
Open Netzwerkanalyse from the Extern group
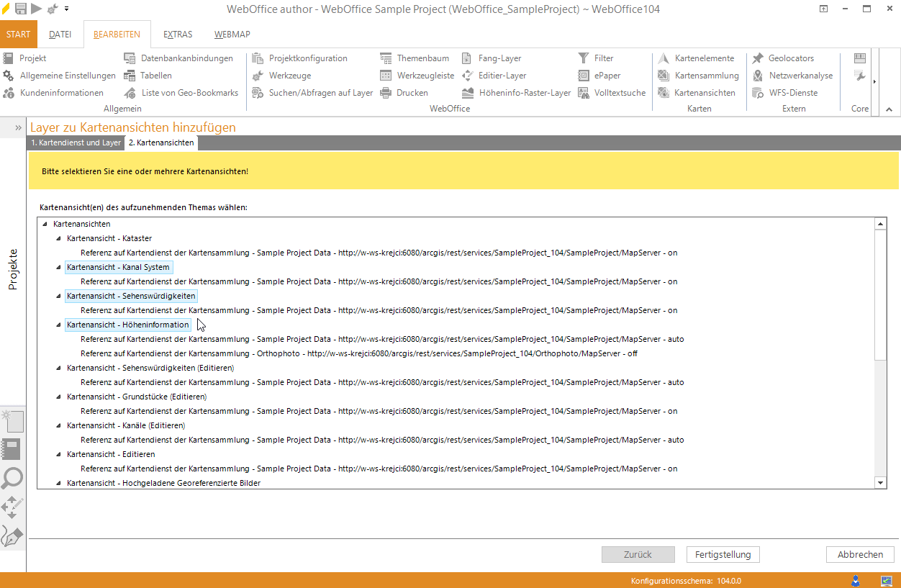click(792, 76)
